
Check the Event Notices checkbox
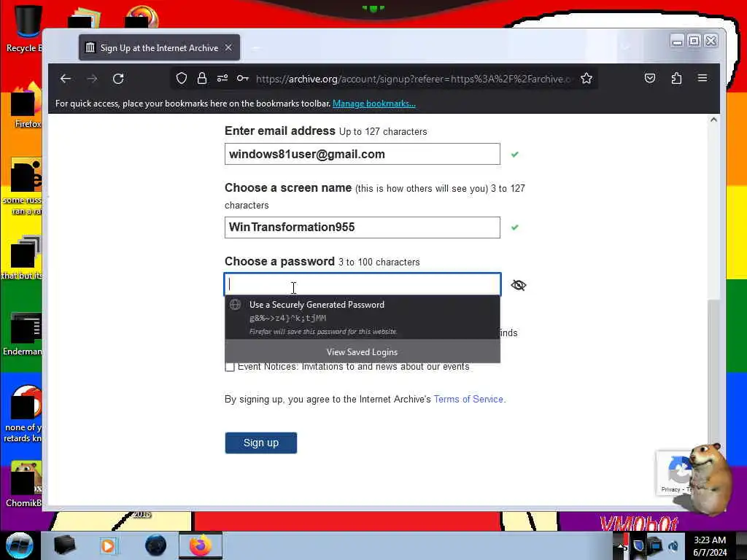(230, 367)
